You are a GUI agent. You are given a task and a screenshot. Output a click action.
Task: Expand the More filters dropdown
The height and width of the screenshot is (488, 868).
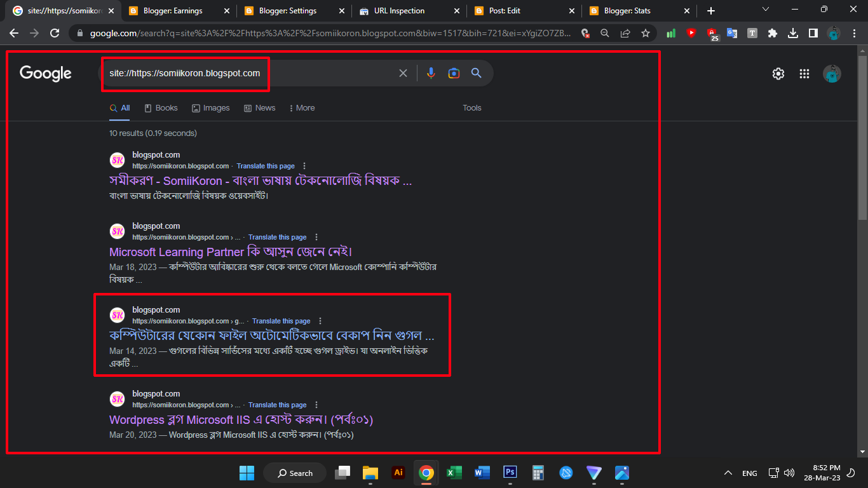click(x=302, y=108)
